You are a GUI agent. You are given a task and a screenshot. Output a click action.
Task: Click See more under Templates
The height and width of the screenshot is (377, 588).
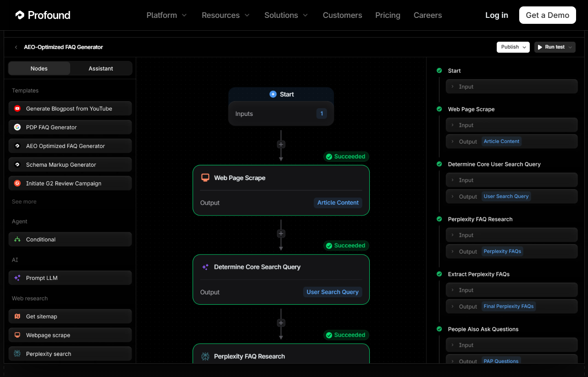pos(24,202)
